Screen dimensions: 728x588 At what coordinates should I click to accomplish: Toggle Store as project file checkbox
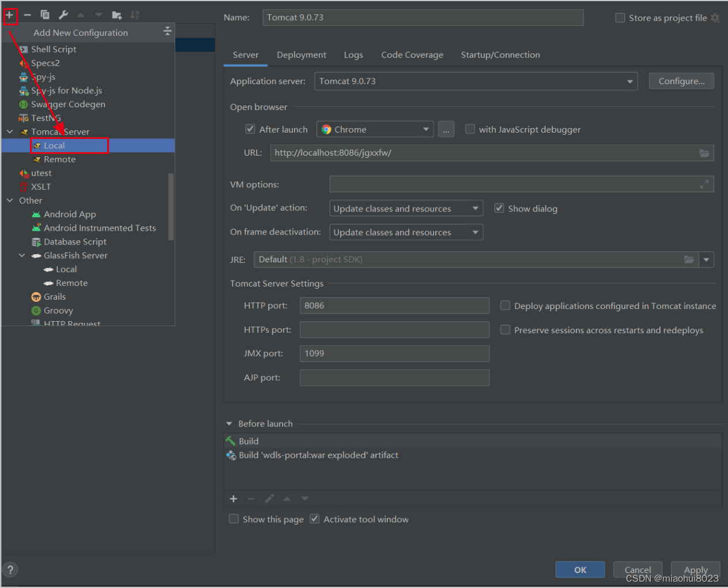[620, 18]
